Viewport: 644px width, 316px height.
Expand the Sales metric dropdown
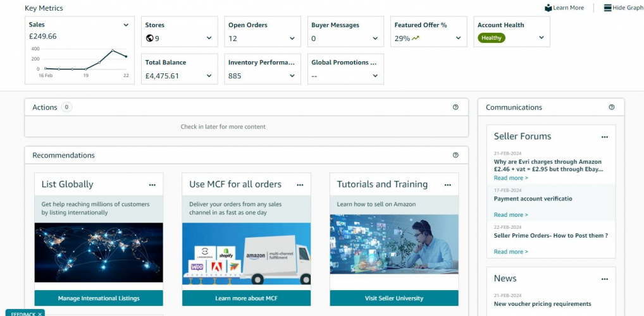(126, 25)
